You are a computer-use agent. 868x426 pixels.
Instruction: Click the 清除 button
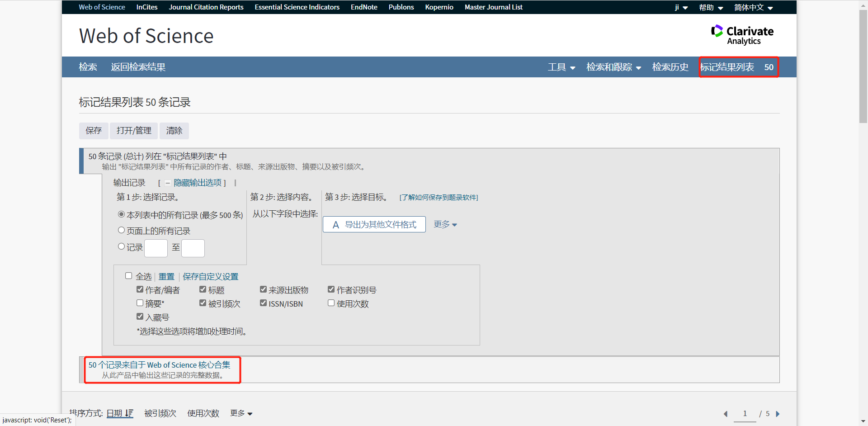click(174, 131)
